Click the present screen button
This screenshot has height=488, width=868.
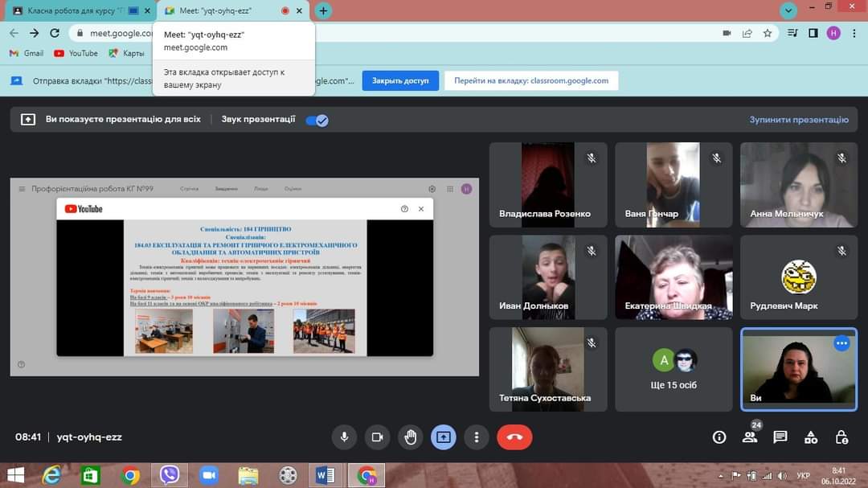pyautogui.click(x=444, y=437)
